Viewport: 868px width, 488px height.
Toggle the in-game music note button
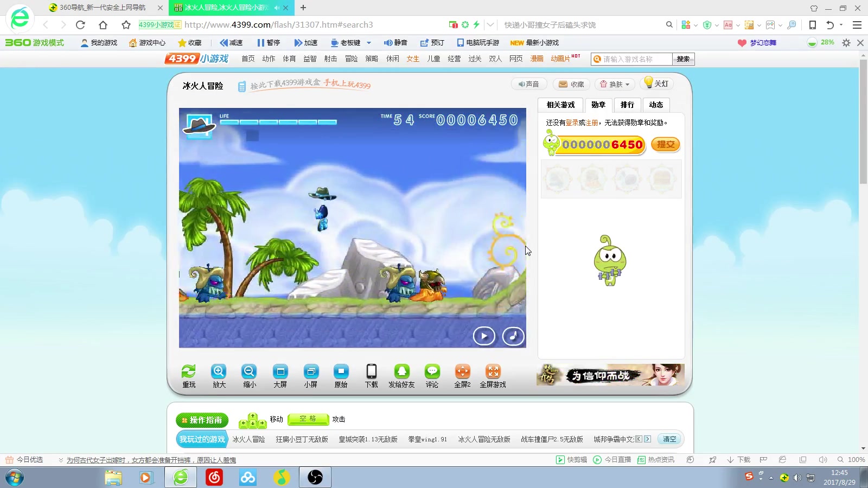[x=513, y=336]
